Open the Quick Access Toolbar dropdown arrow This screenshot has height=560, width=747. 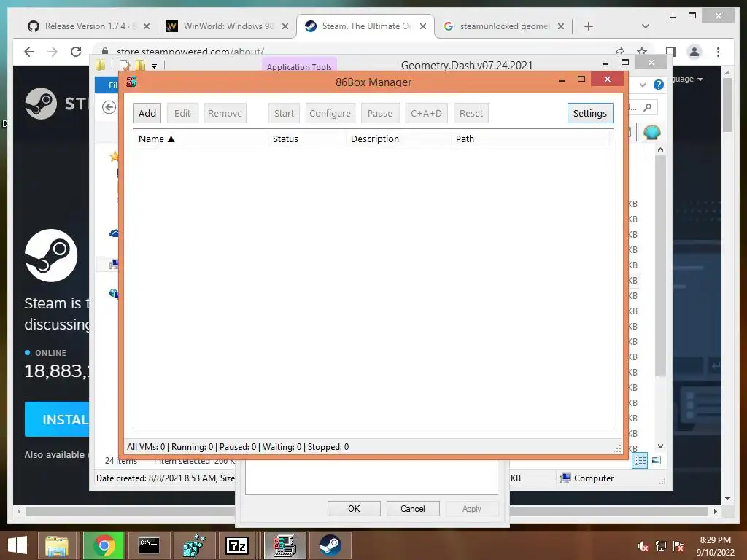(155, 66)
